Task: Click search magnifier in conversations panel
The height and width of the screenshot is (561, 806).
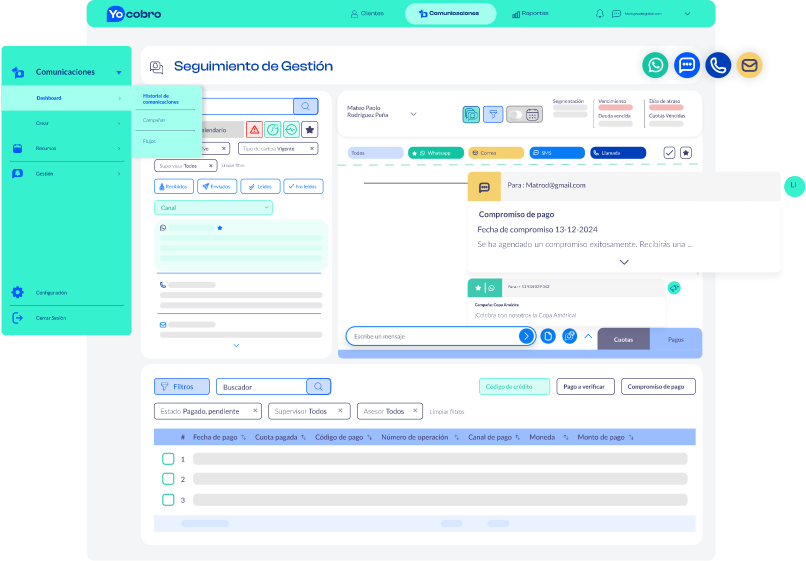Action: point(305,106)
